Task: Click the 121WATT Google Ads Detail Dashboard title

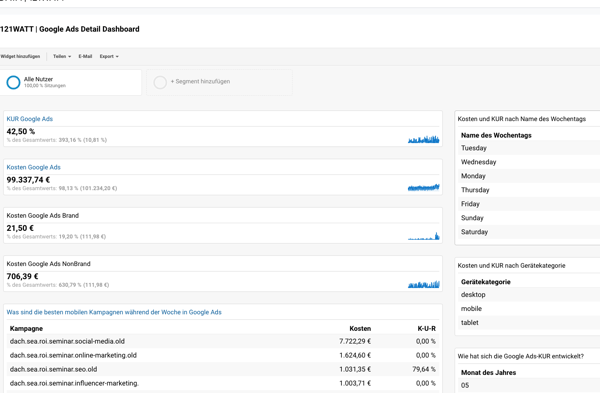Action: click(x=70, y=29)
